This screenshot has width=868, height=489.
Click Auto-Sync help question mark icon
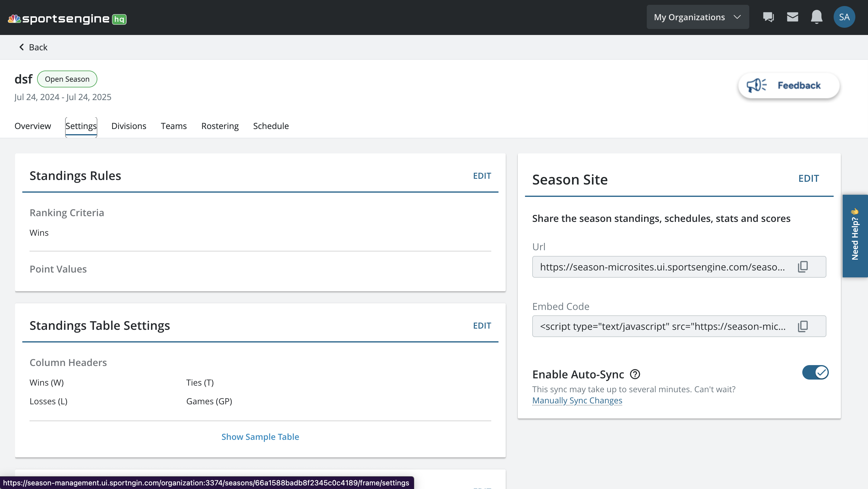635,374
